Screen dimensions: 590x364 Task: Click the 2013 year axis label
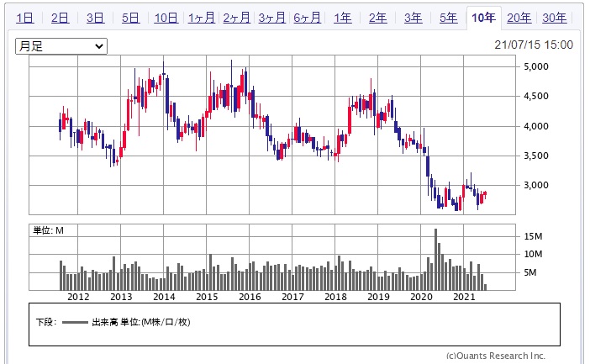[121, 297]
